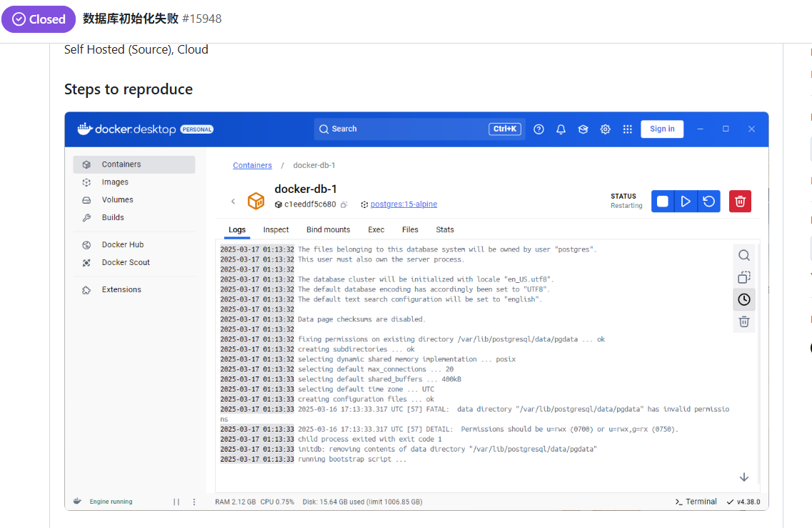The image size is (812, 528).
Task: Click the "Self Hosted (Source), Cloud" text
Action: (136, 49)
